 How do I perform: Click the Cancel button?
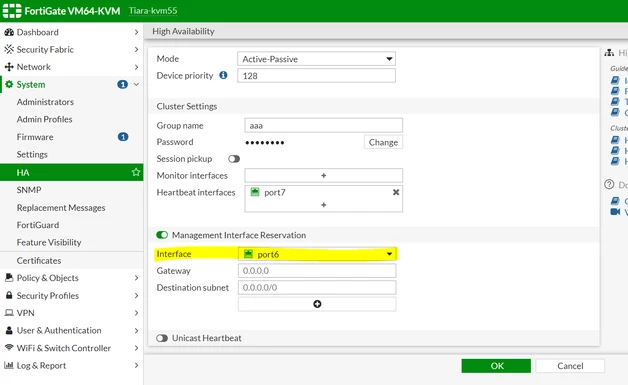[570, 366]
